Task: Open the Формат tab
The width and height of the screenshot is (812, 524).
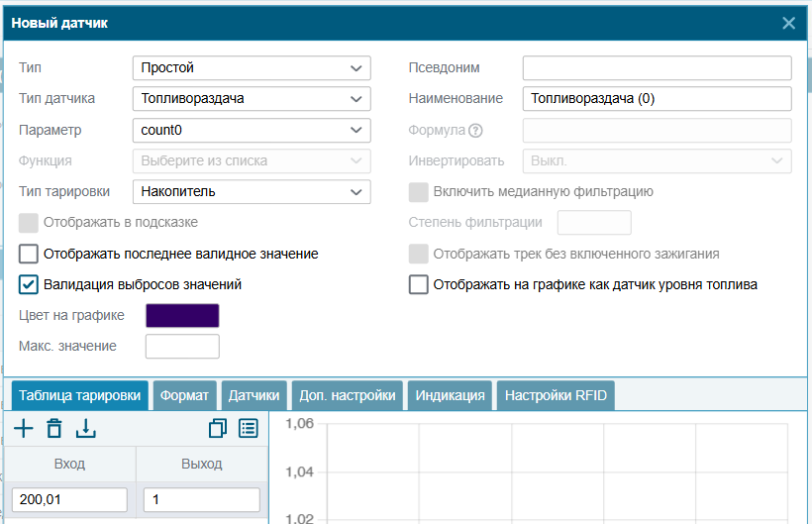Action: coord(184,395)
